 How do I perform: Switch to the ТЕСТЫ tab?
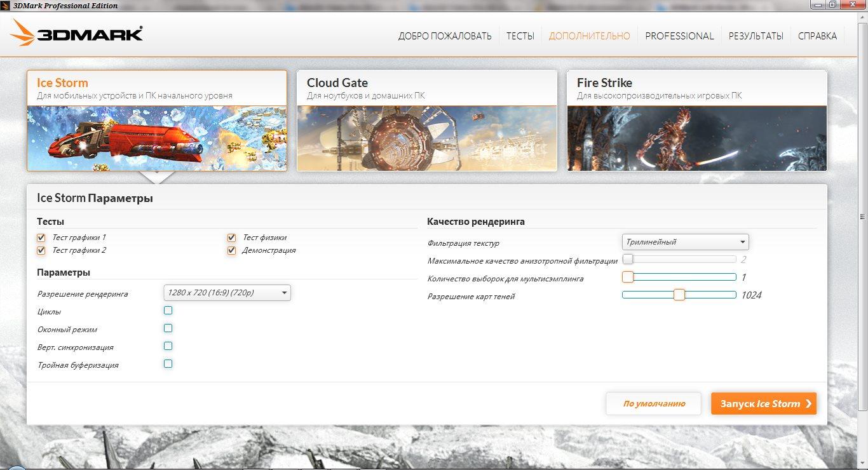520,36
